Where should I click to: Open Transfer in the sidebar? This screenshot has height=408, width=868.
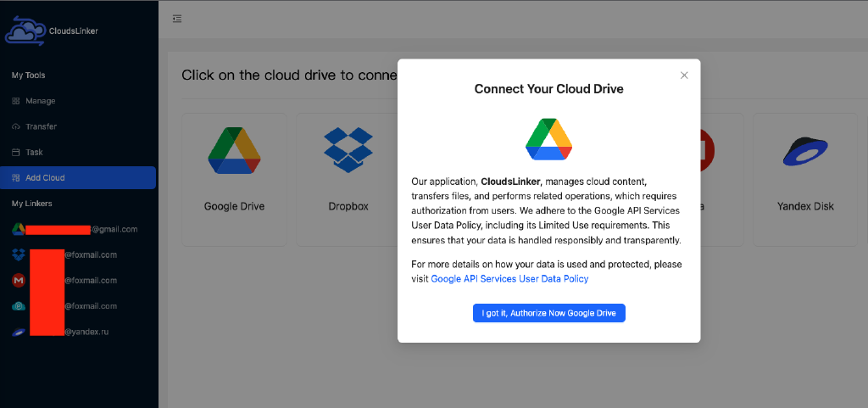[x=78, y=126]
